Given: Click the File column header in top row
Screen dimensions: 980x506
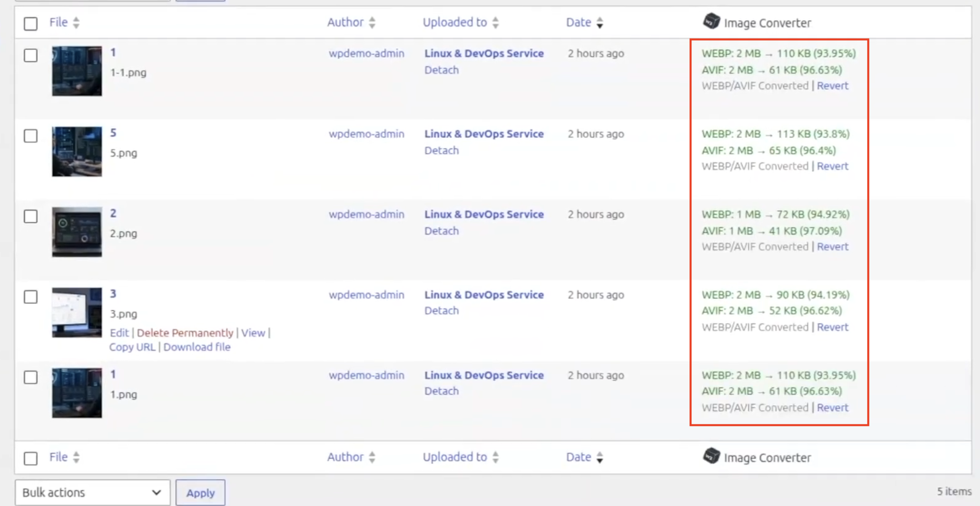Looking at the screenshot, I should 58,23.
